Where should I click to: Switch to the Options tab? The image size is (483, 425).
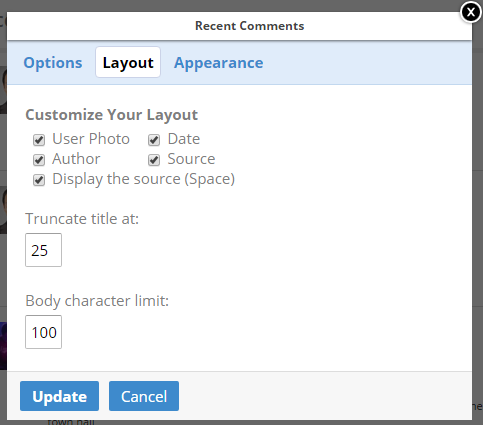(53, 63)
